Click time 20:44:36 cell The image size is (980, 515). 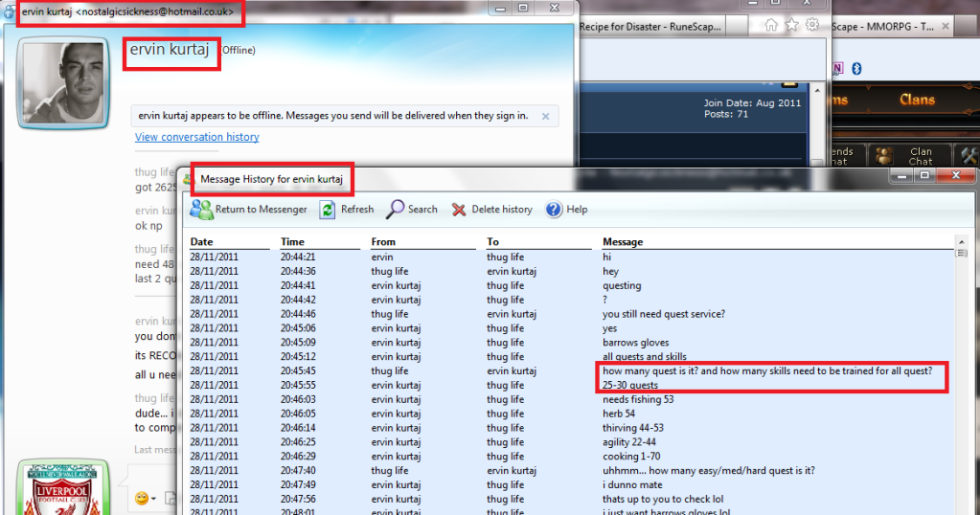click(x=298, y=272)
